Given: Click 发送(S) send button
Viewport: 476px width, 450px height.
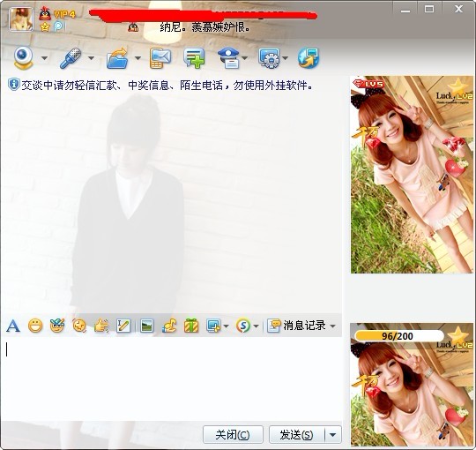Looking at the screenshot, I should point(296,435).
